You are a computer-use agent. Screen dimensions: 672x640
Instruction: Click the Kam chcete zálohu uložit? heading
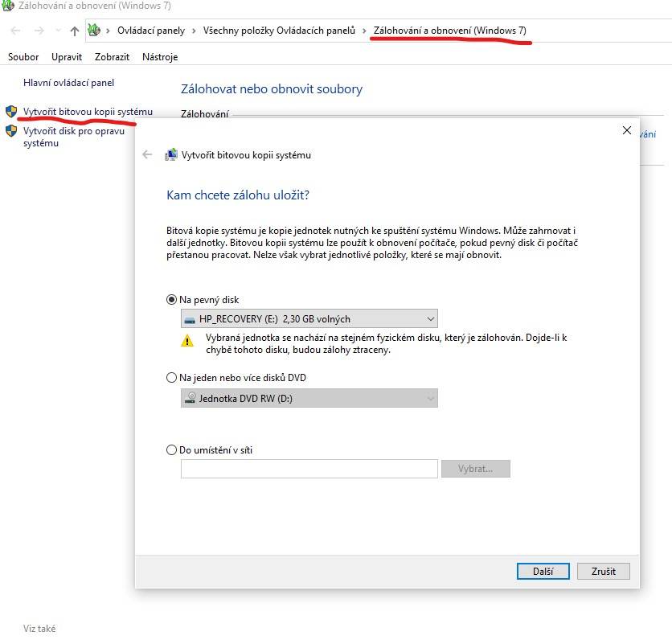click(238, 195)
